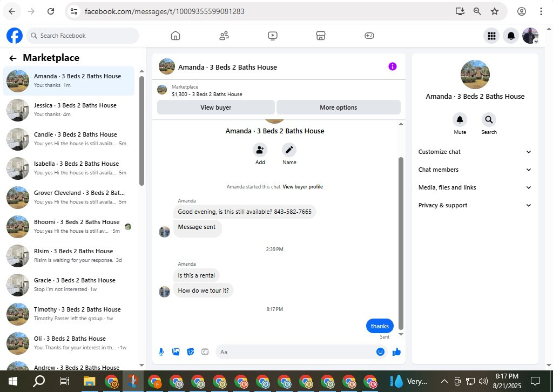Click the sent 'thanks' message bubble
This screenshot has width=553, height=392.
(380, 326)
